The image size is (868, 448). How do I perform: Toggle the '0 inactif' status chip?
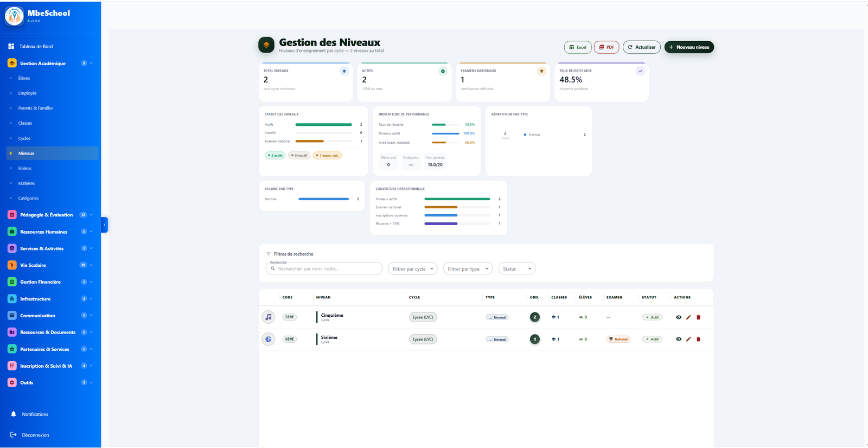(x=299, y=156)
